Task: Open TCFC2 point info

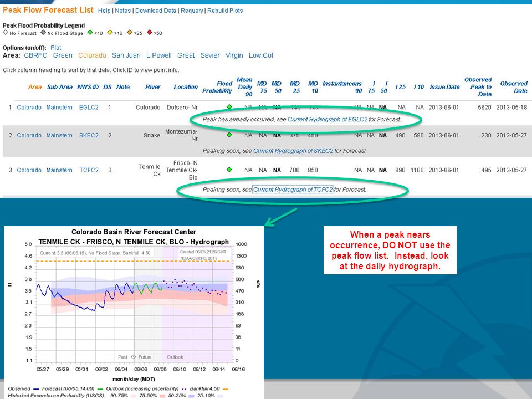Action: (89, 170)
